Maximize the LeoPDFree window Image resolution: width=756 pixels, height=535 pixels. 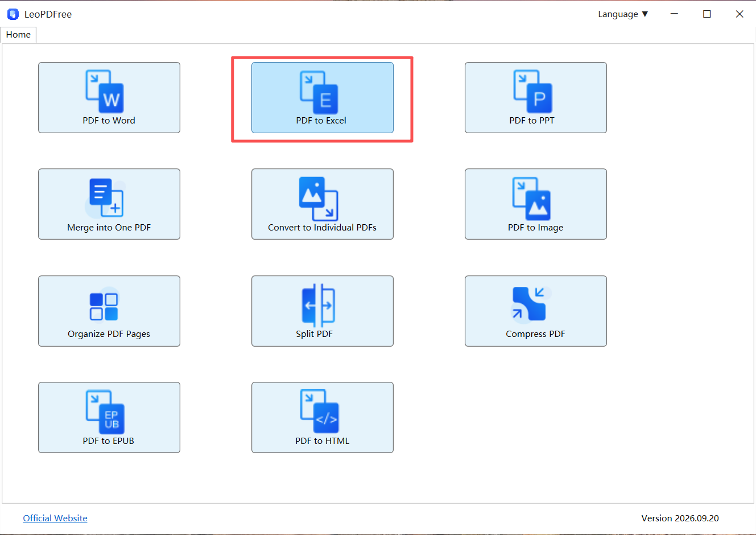click(x=707, y=14)
